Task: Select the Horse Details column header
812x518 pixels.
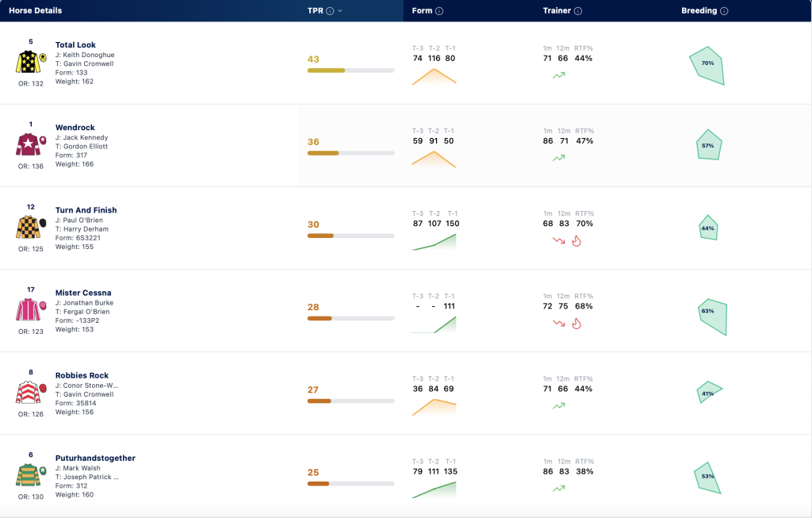Action: 35,11
